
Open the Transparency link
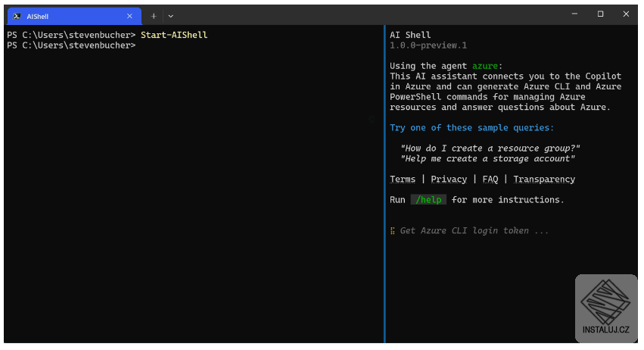544,180
